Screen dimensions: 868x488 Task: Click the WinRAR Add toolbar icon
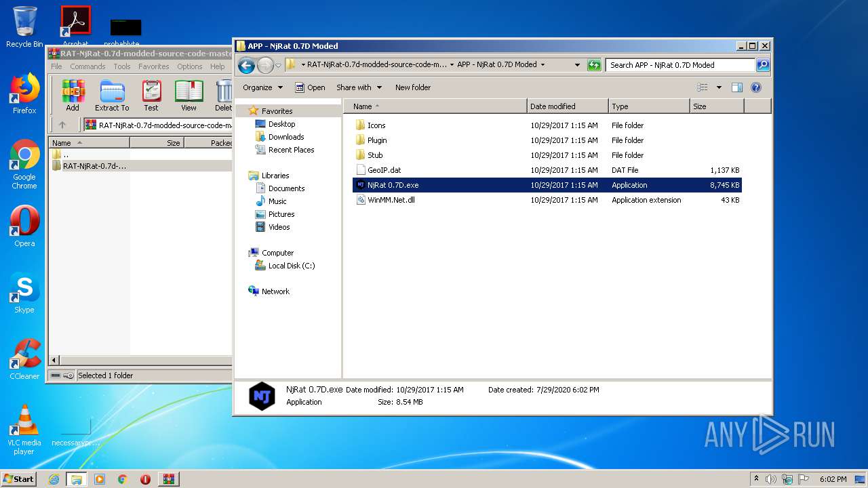tap(73, 95)
